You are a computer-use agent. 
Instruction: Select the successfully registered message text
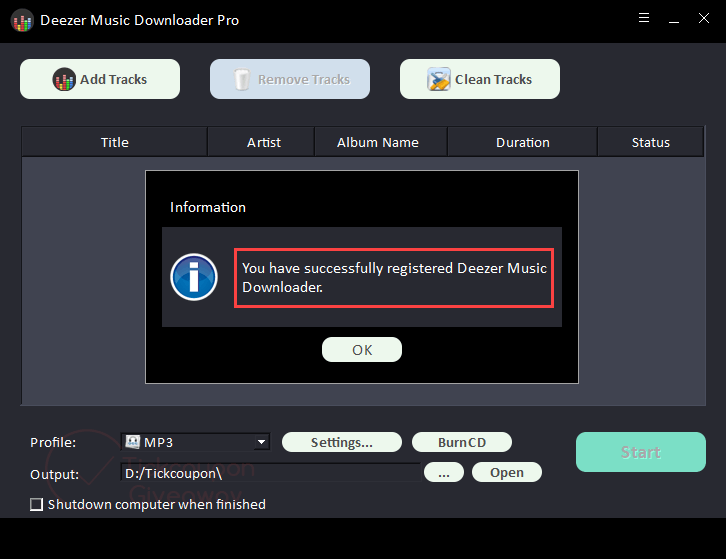(x=394, y=278)
